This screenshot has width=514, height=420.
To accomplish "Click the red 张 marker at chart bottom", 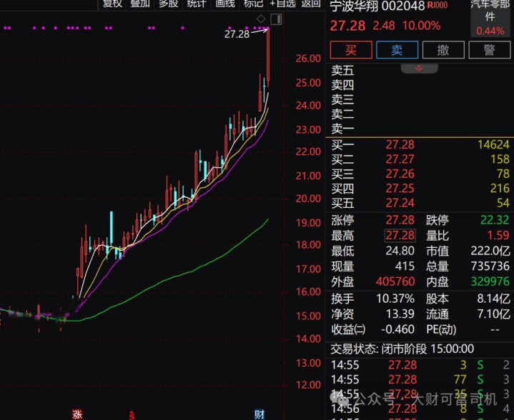I will [x=77, y=415].
